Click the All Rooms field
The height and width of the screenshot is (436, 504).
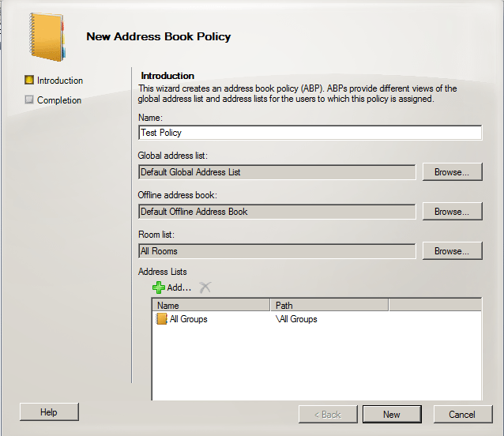[277, 251]
